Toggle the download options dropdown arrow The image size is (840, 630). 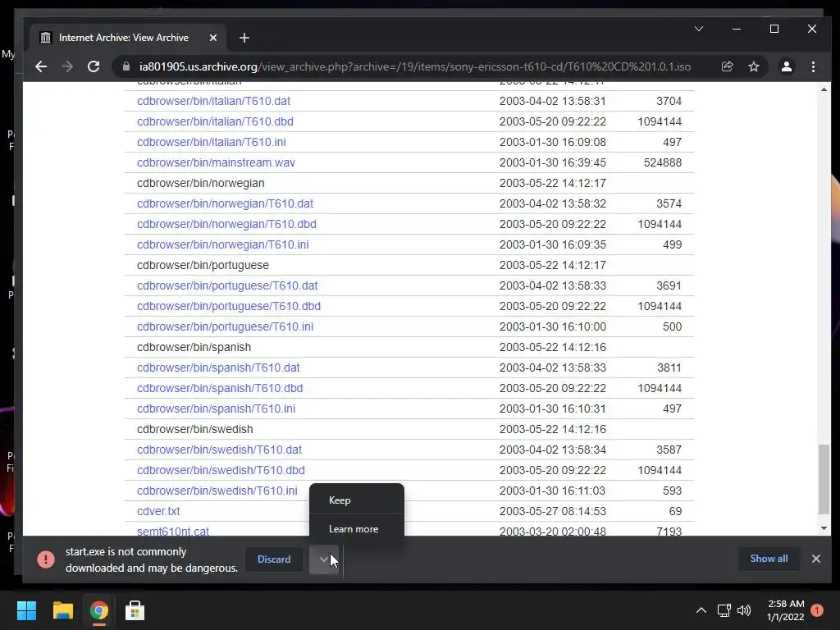click(x=323, y=559)
